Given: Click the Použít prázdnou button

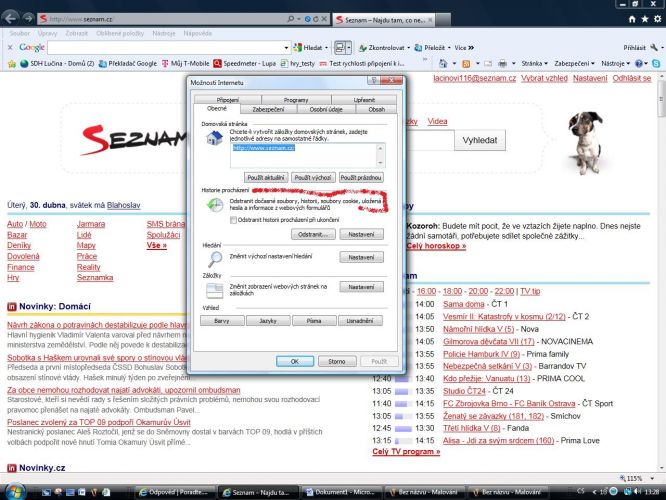Looking at the screenshot, I should pyautogui.click(x=361, y=178).
